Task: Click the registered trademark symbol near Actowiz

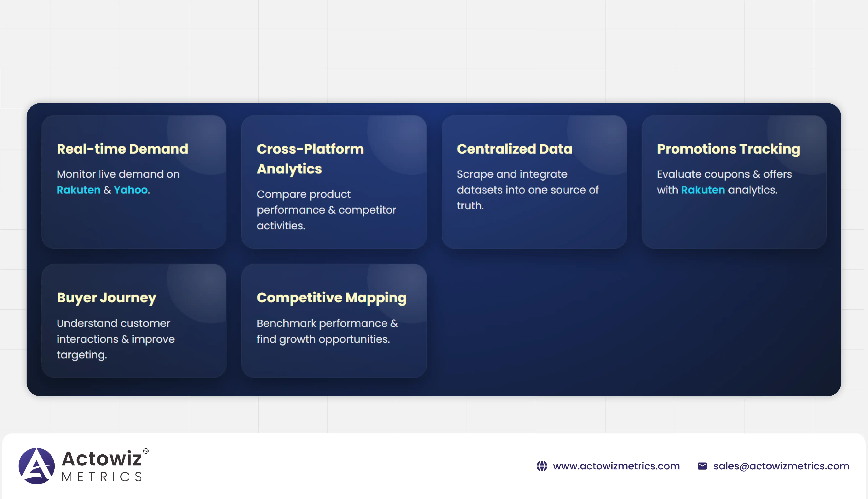Action: coord(146,451)
